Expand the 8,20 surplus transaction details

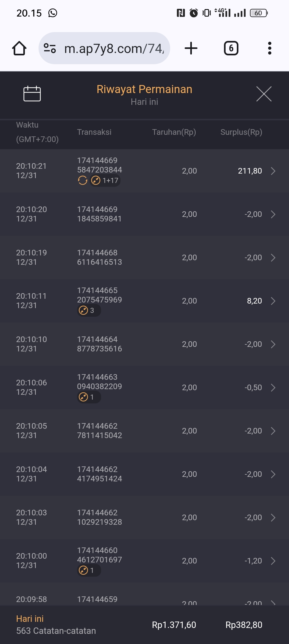coord(273,301)
